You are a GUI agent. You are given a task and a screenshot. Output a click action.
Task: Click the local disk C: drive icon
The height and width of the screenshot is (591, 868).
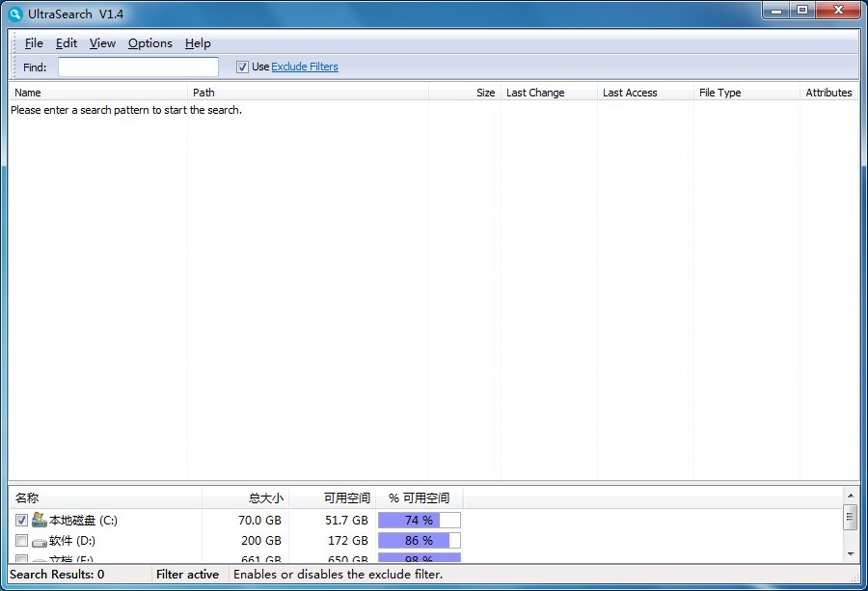40,520
